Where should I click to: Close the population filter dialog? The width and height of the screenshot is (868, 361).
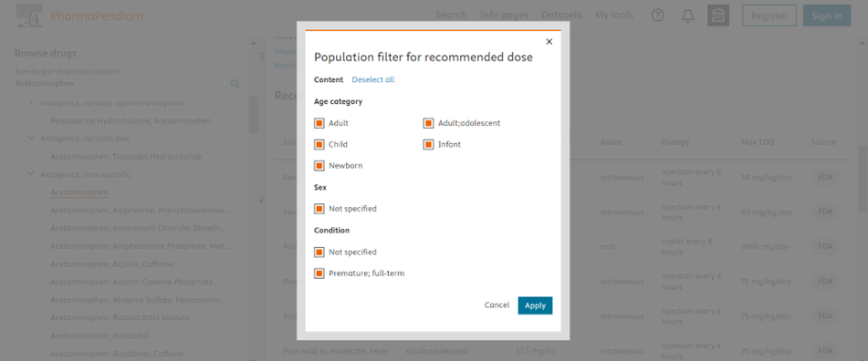549,41
